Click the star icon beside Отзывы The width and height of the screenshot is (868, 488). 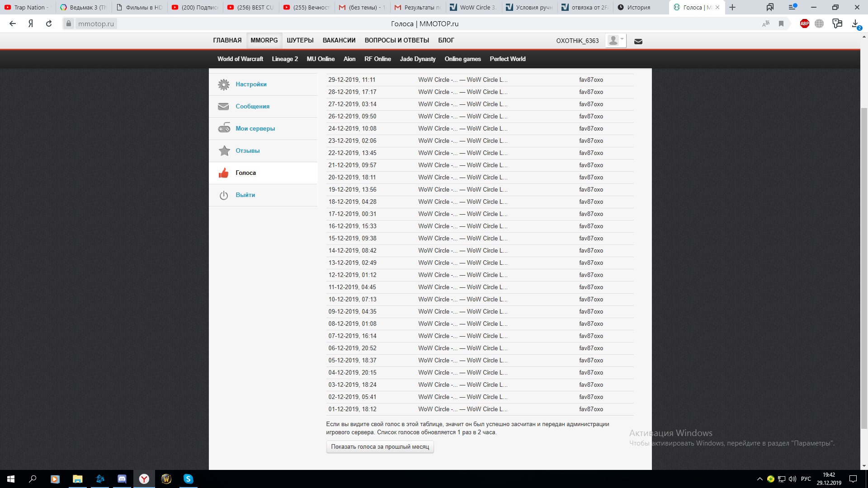[x=224, y=151]
